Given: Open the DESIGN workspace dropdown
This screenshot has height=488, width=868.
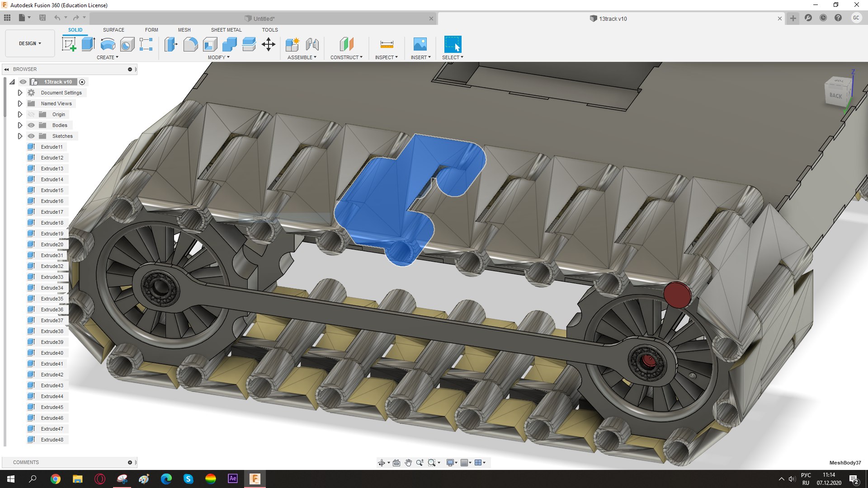Looking at the screenshot, I should 30,43.
